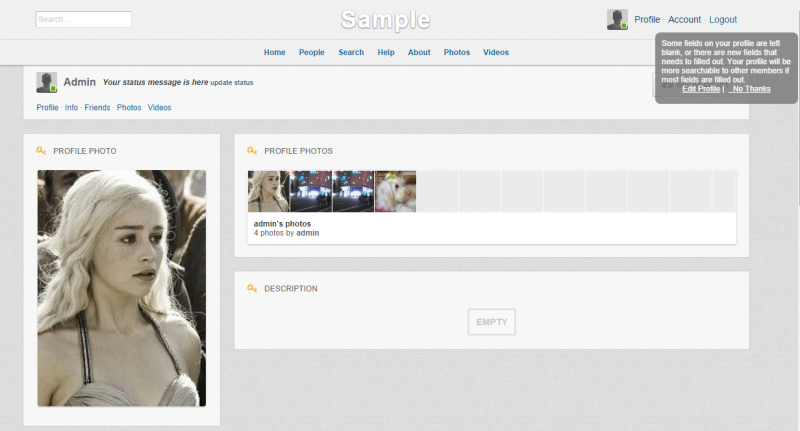Select the Photos tab under Admin
This screenshot has height=431, width=800.
click(x=129, y=108)
